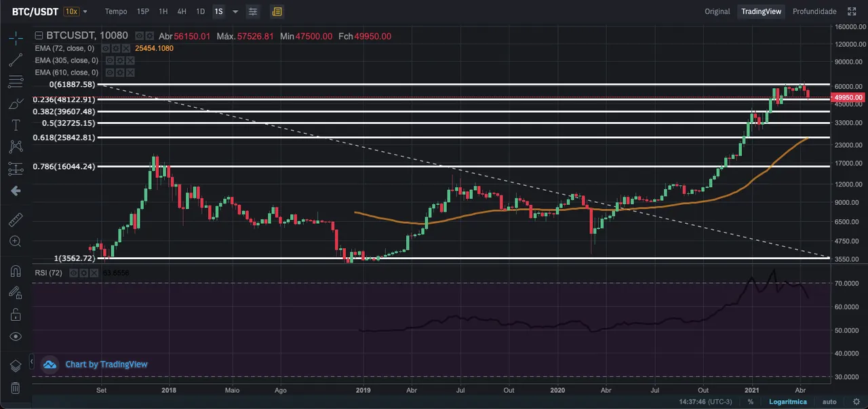
Task: Toggle the magnet mode tool
Action: click(16, 271)
